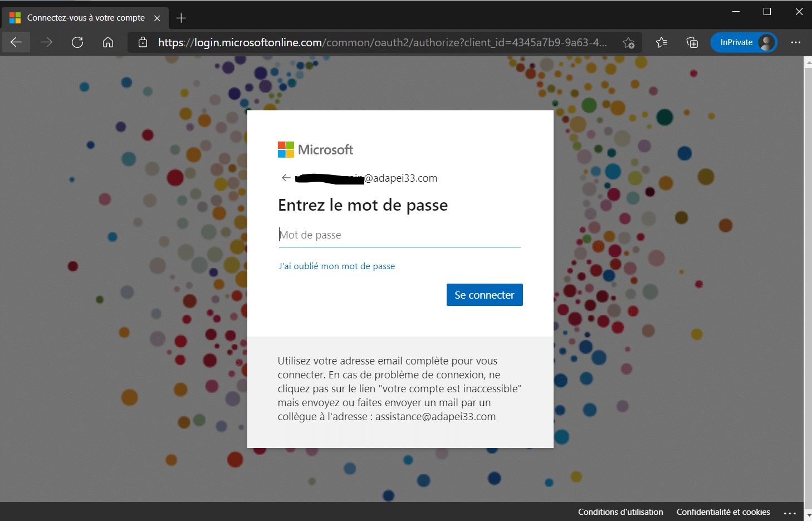Add page to favorites star icon
This screenshot has height=521, width=812.
pyautogui.click(x=629, y=42)
